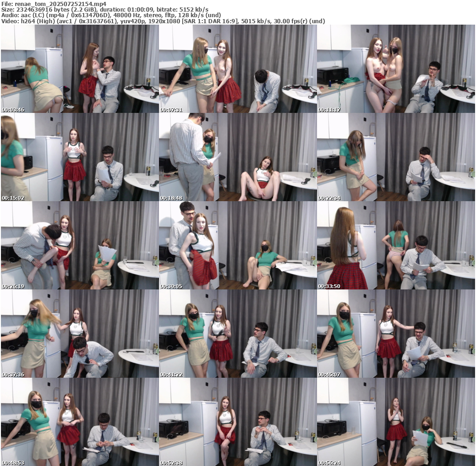
Task: Open the thumbnail stamped 00:18:48
Action: pos(238,157)
